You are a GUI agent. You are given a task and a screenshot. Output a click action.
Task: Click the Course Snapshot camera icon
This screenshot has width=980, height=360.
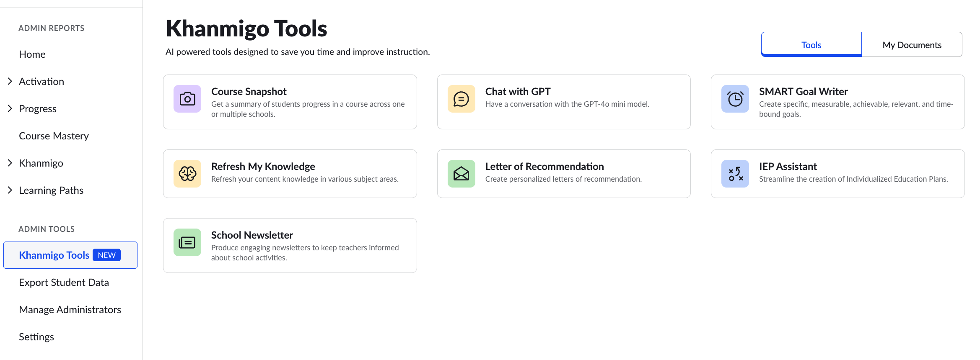pyautogui.click(x=187, y=99)
